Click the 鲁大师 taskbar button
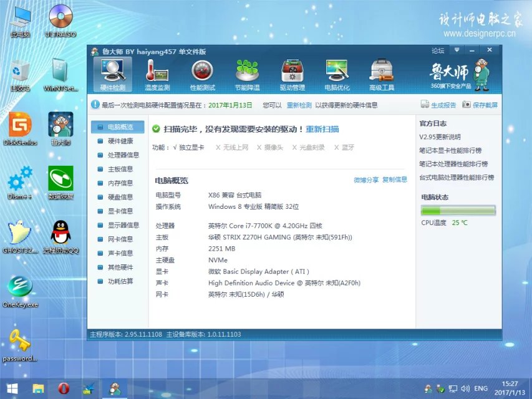Image resolution: width=532 pixels, height=399 pixels. click(115, 389)
